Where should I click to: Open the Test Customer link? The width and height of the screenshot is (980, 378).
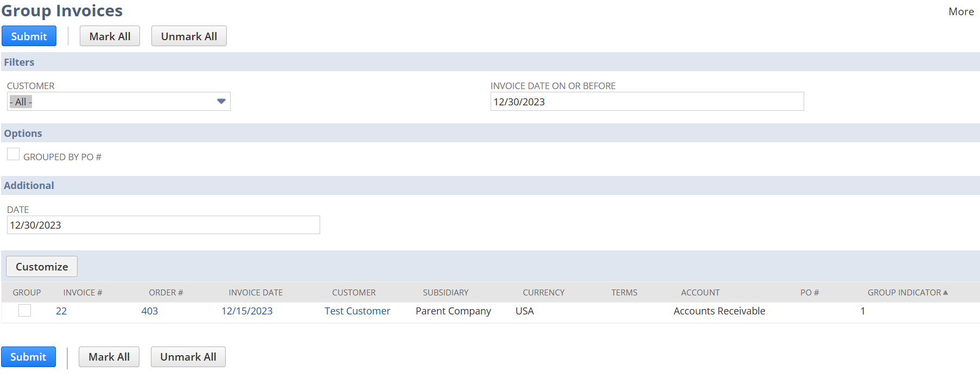click(x=357, y=311)
